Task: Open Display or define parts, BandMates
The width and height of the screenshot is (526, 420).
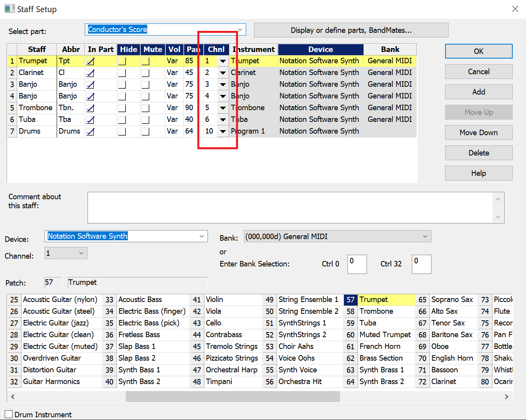Action: [x=351, y=30]
